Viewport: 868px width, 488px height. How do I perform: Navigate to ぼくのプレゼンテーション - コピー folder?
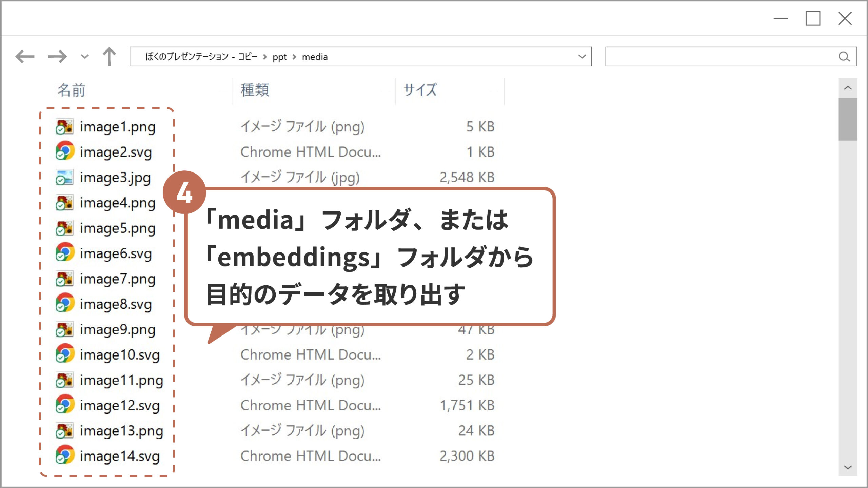(x=201, y=57)
